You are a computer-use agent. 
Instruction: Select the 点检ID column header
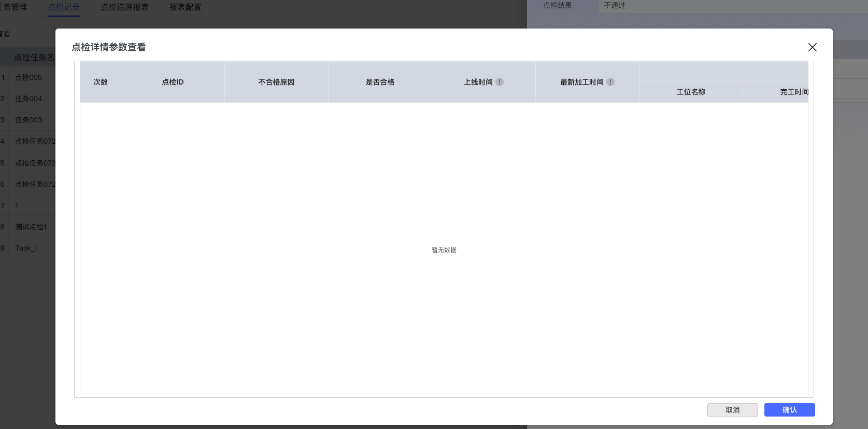click(x=173, y=82)
